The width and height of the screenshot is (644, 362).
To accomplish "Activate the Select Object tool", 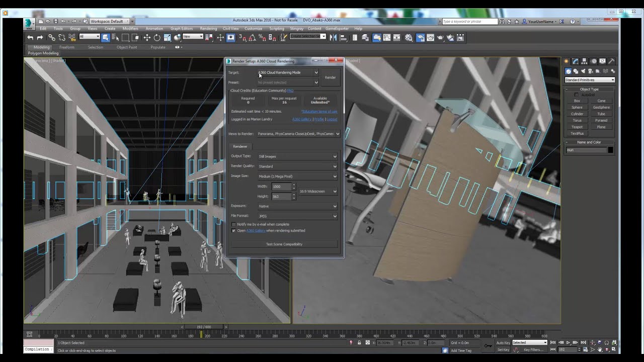I will (x=106, y=38).
